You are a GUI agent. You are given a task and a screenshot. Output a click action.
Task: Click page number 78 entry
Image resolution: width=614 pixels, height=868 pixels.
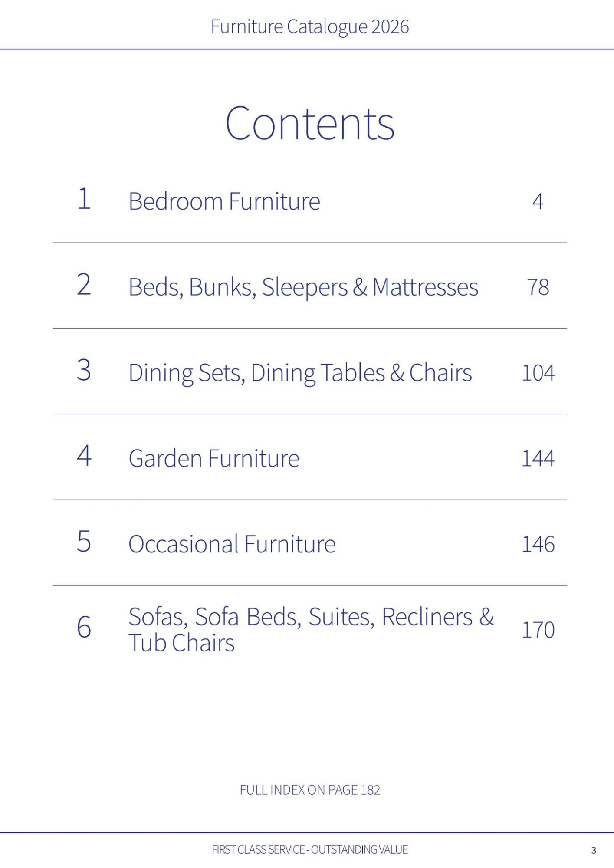click(538, 287)
